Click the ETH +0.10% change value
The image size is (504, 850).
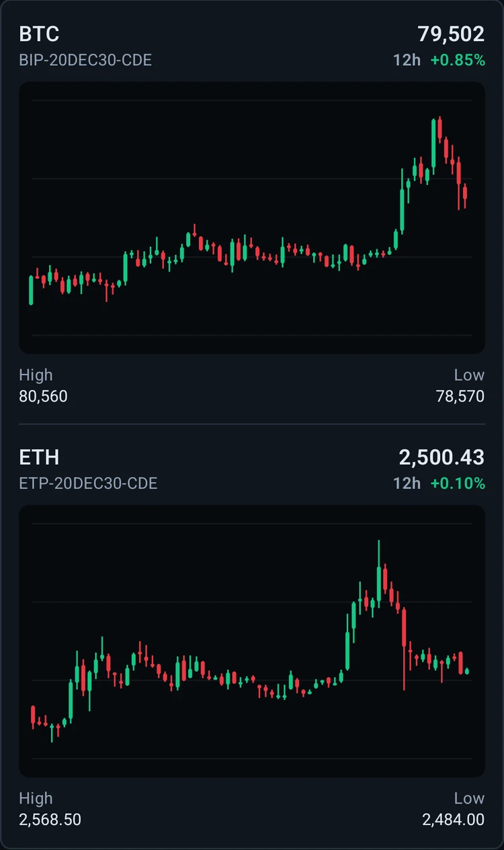pos(458,483)
